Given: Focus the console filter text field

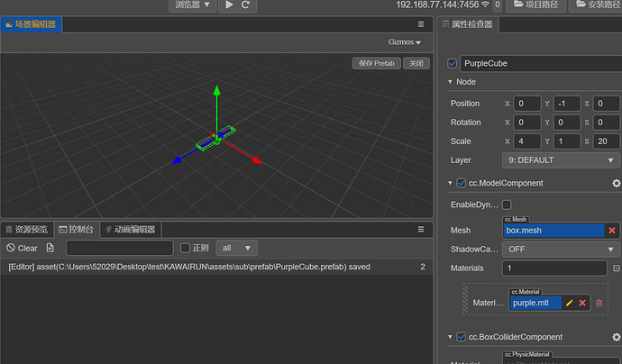Looking at the screenshot, I should [119, 248].
